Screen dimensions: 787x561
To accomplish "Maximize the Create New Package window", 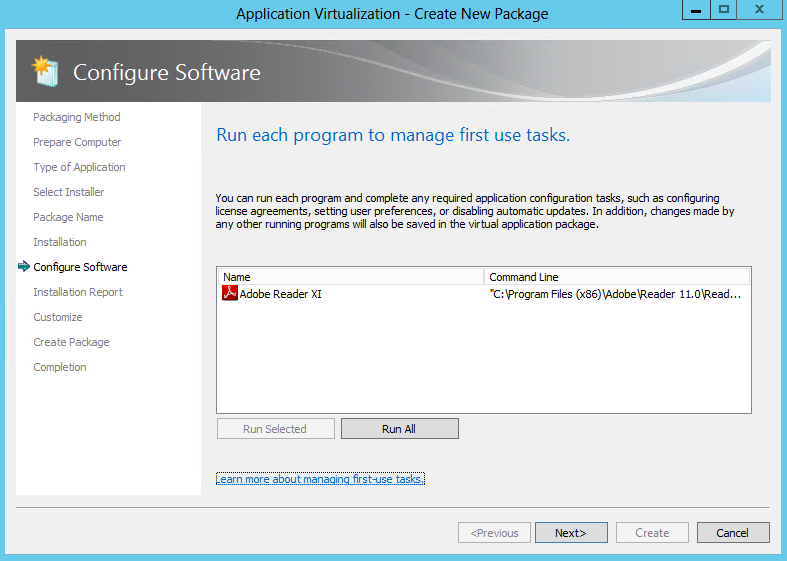I will [x=723, y=10].
